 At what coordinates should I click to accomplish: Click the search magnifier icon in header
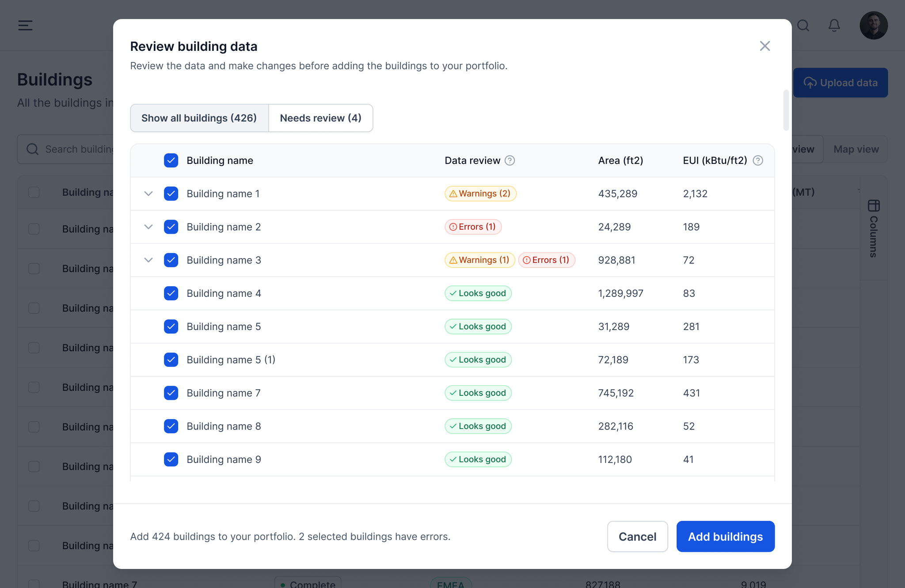[803, 25]
